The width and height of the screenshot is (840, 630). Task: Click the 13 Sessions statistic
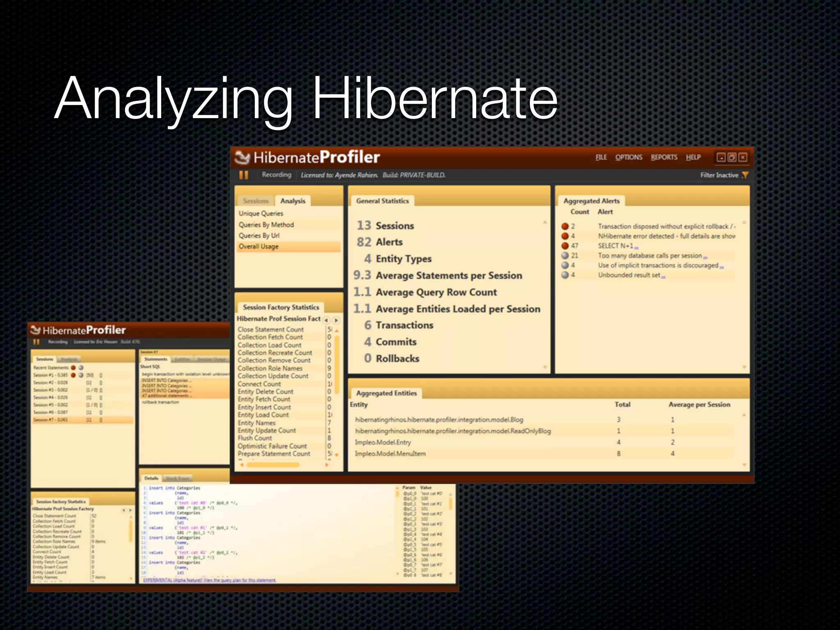[385, 226]
